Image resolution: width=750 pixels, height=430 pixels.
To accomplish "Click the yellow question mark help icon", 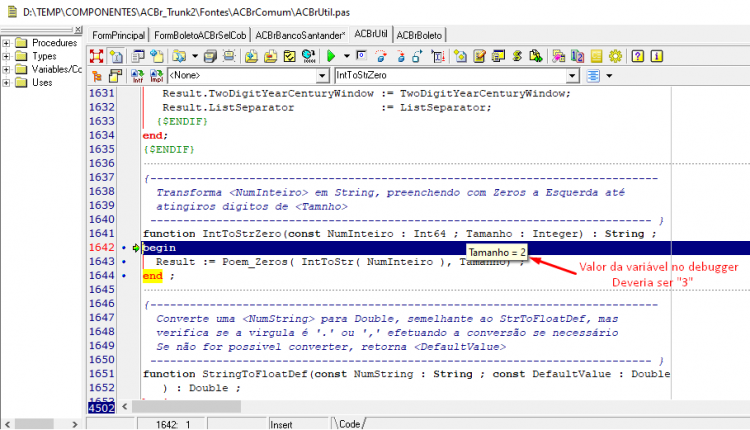I will [x=638, y=56].
